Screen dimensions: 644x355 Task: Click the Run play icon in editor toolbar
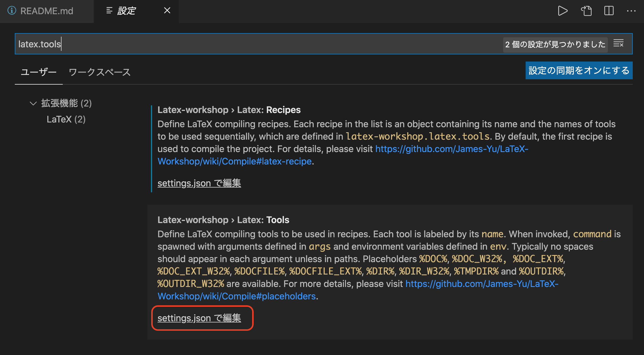coord(563,11)
